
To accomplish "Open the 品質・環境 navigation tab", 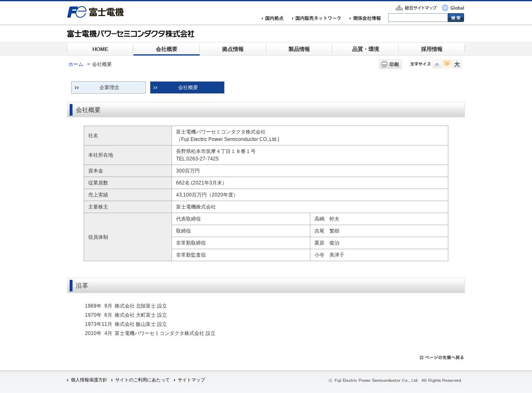I will click(x=365, y=49).
